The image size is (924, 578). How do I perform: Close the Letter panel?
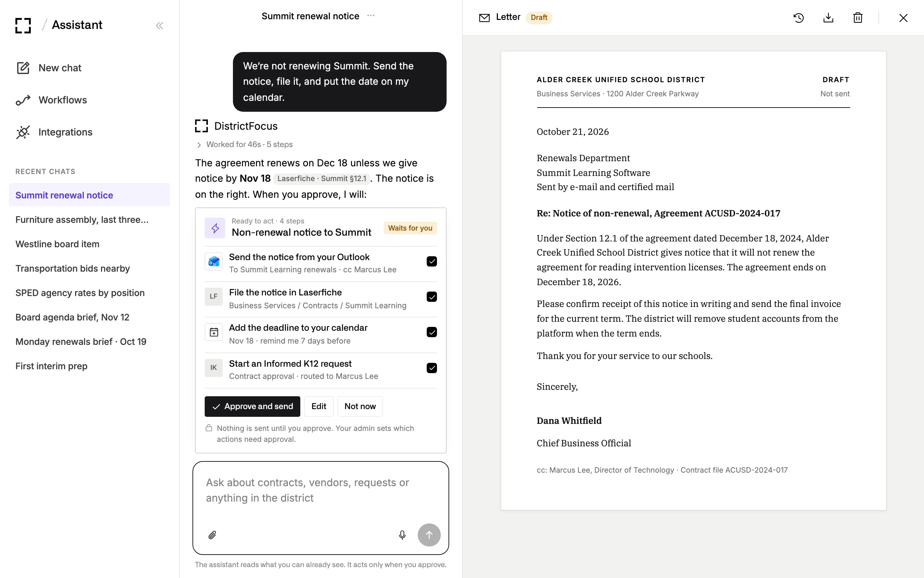pos(903,18)
